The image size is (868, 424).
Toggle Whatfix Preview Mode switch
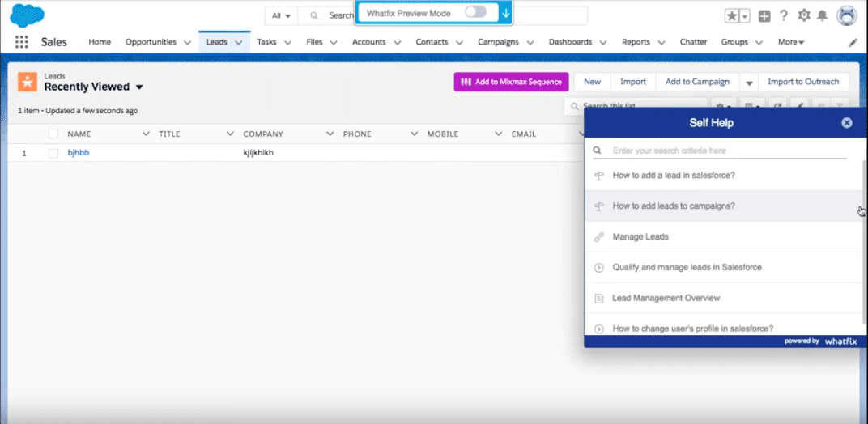tap(475, 12)
